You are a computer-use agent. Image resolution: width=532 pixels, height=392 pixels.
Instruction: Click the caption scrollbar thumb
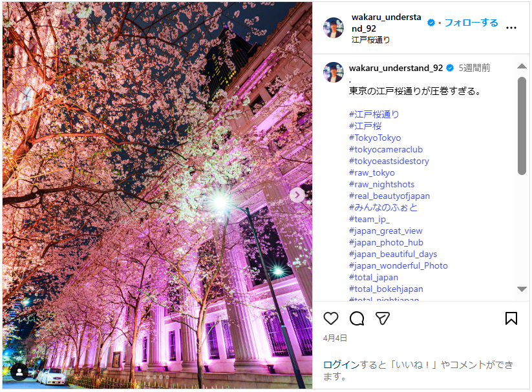pos(522,126)
